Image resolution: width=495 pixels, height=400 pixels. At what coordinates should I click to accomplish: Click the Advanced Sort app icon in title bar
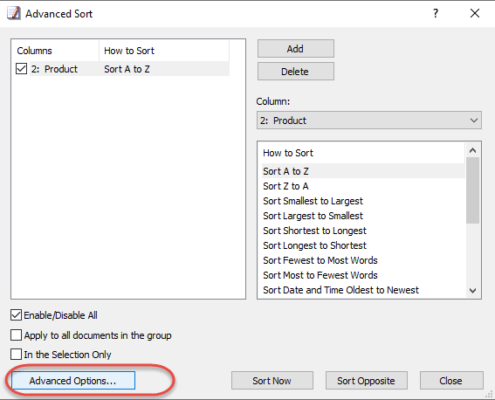(x=14, y=13)
